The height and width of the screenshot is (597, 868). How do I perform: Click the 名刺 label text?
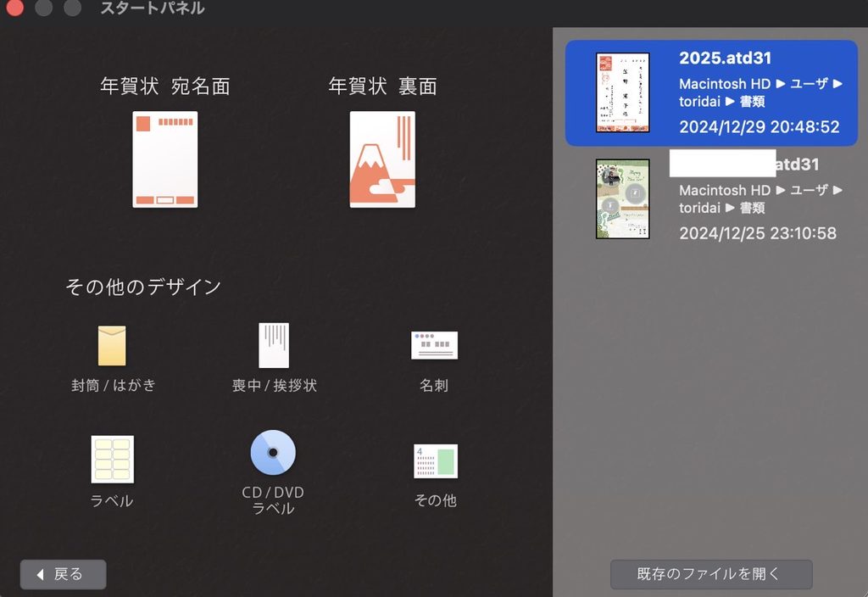[x=434, y=386]
